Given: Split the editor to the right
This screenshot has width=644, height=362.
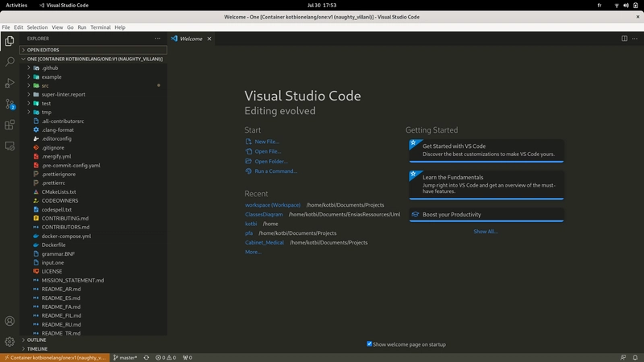Looking at the screenshot, I should pos(624,38).
